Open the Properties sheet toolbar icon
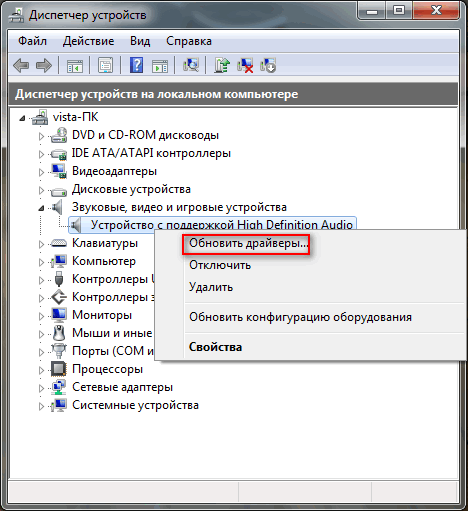The image size is (468, 511). [105, 65]
